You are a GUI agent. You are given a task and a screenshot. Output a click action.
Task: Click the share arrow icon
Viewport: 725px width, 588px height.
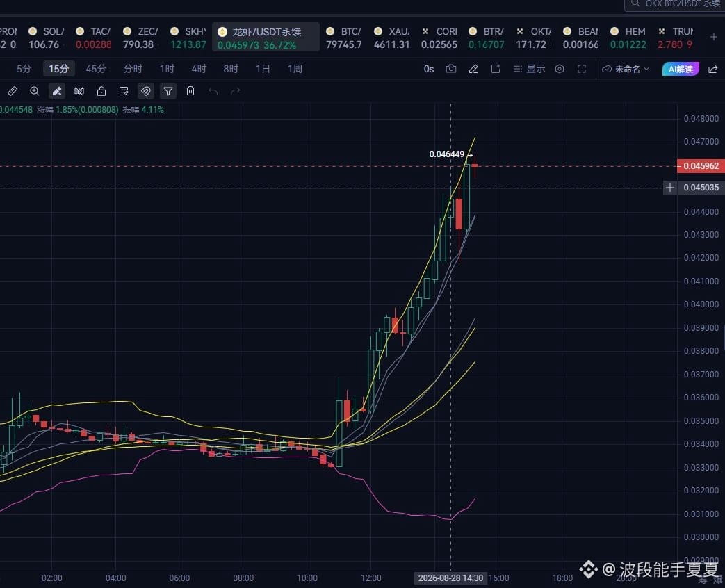713,69
